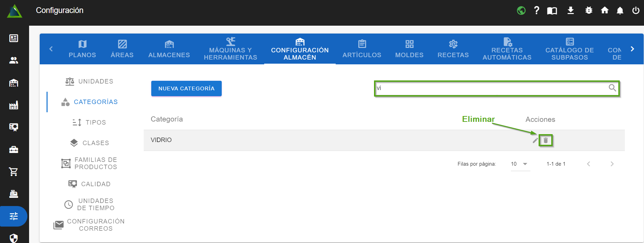Delete the VIDRIO category with trash icon
644x243 pixels.
tap(545, 140)
